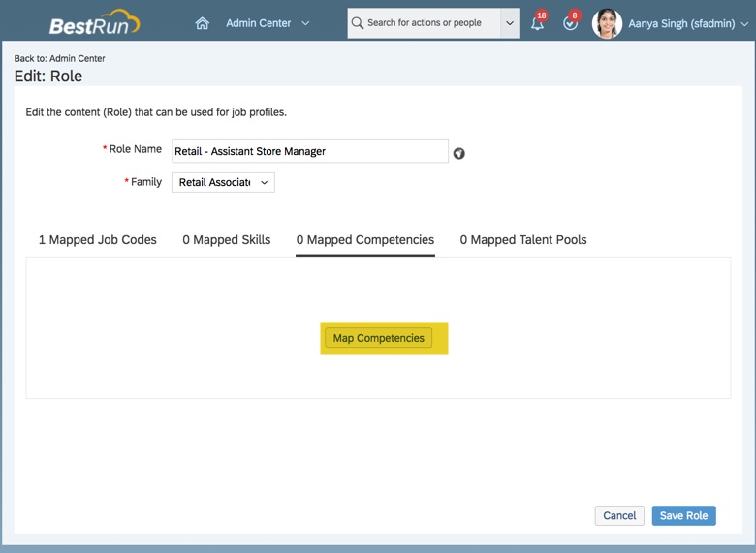Screen dimensions: 756x553
Task: Open the 0 Mapped Talent Pools tab
Action: [523, 239]
